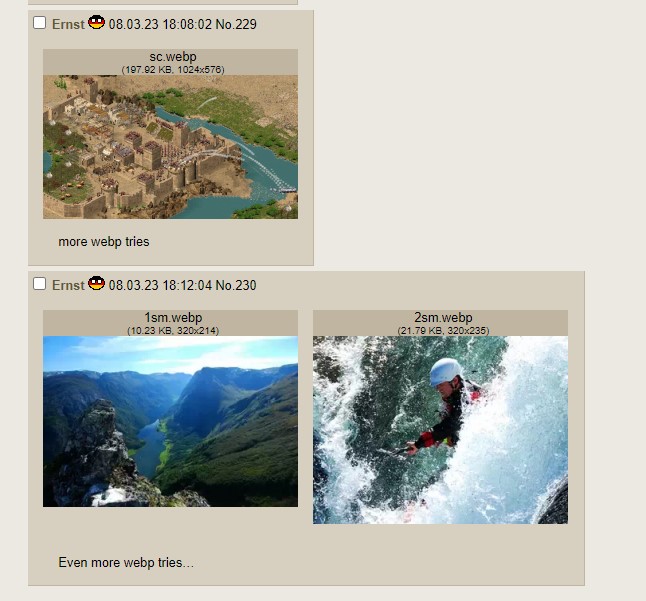Expand the whitewater kayaker thumbnail
The height and width of the screenshot is (601, 646).
[440, 430]
